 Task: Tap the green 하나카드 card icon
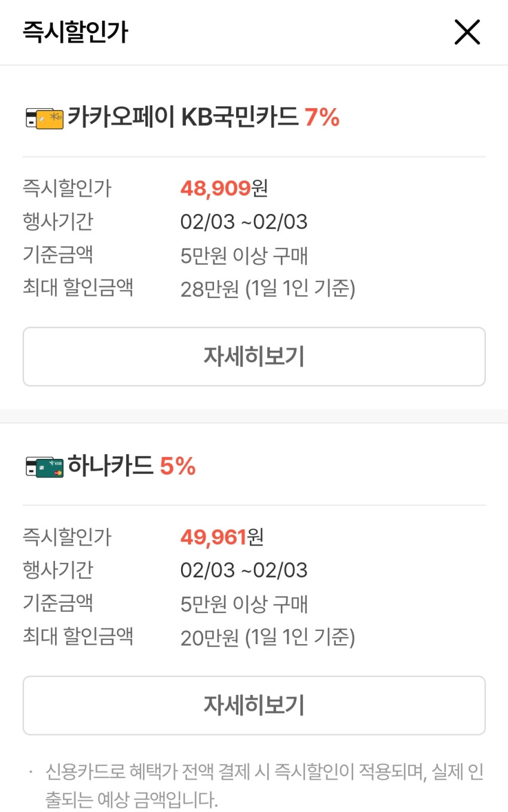pyautogui.click(x=45, y=466)
